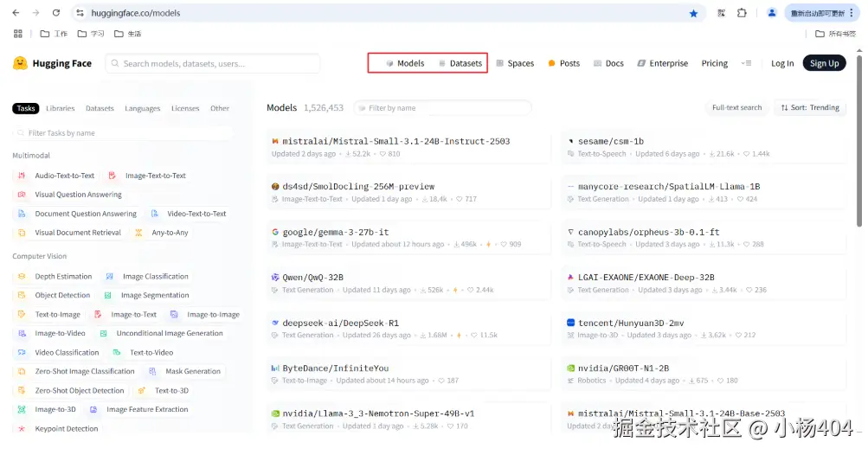Click the Any-to-Any task icon
The image size is (868, 455).
138,233
